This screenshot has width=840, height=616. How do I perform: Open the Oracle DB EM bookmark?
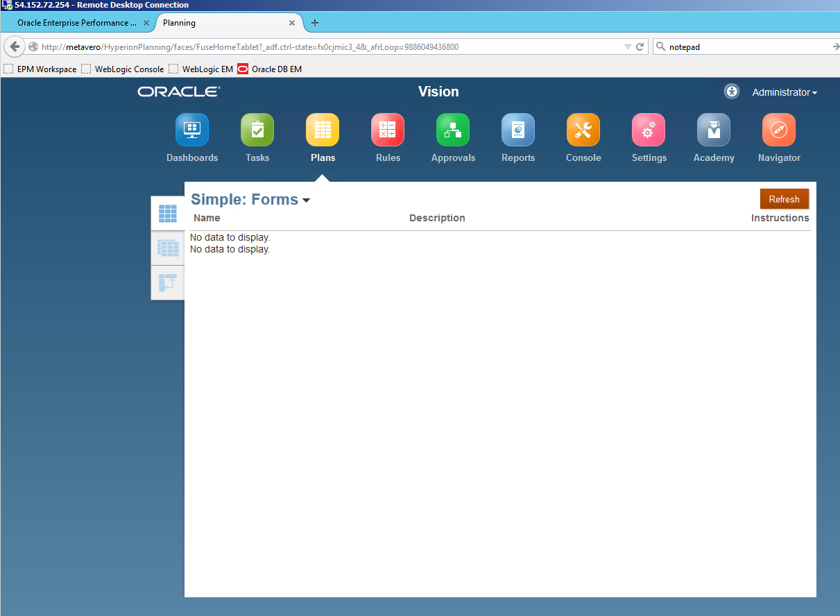point(269,69)
